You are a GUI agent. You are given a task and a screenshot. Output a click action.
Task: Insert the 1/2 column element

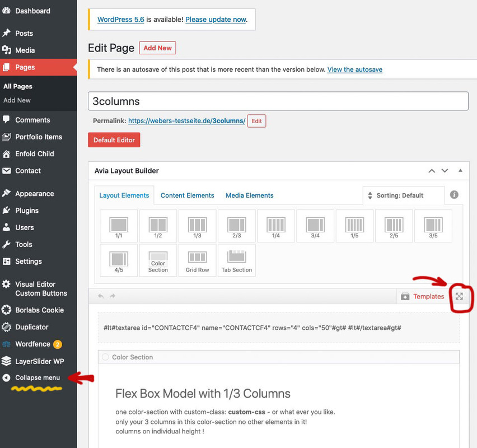click(x=158, y=226)
